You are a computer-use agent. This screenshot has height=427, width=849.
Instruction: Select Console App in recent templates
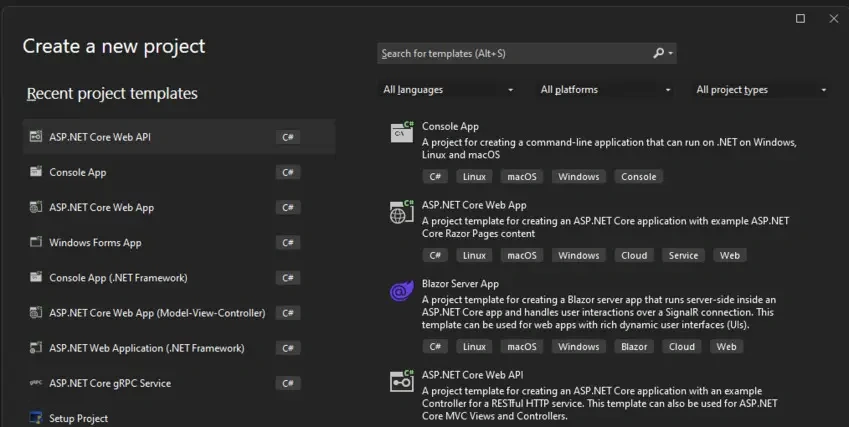click(179, 172)
